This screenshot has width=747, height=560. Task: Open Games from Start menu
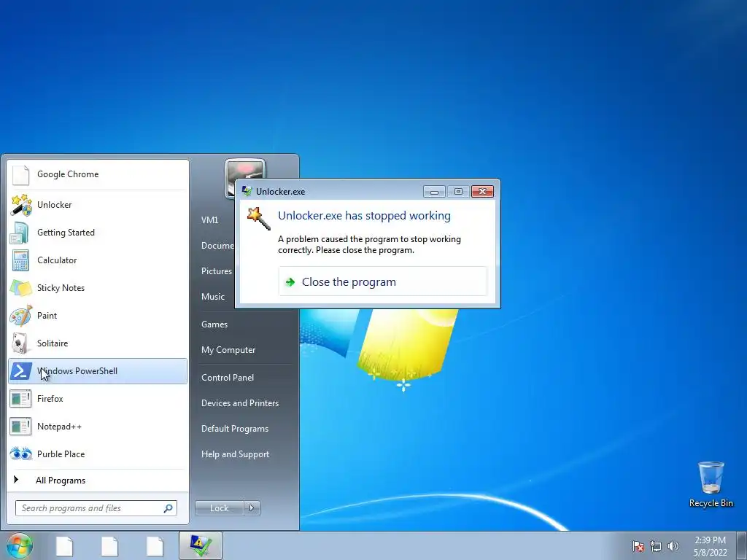214,324
